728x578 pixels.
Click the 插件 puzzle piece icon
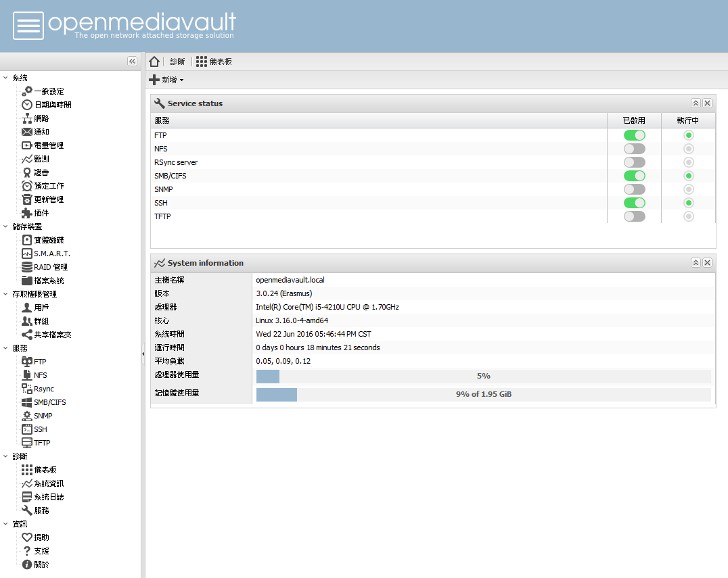27,213
